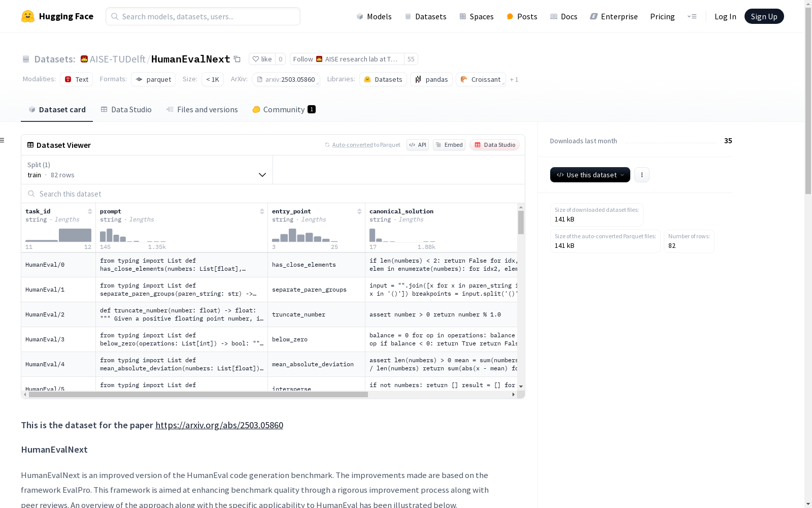Select the separate_paren_groups entry cell

coord(316,290)
